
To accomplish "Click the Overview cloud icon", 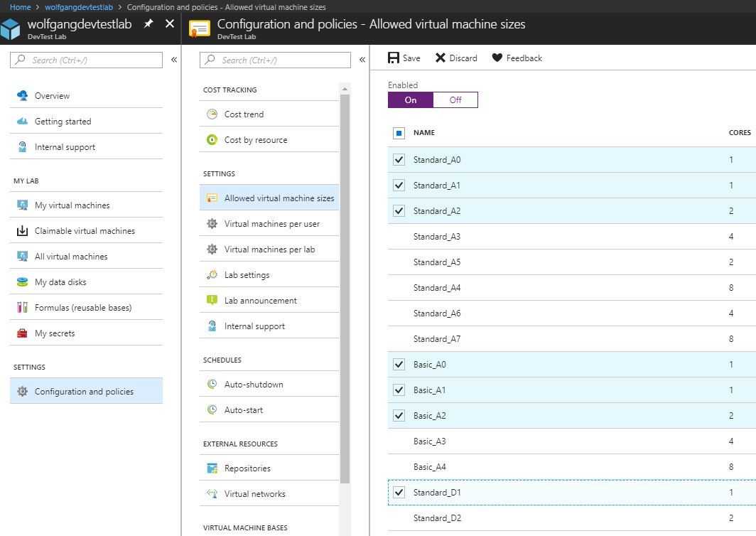I will pos(22,95).
